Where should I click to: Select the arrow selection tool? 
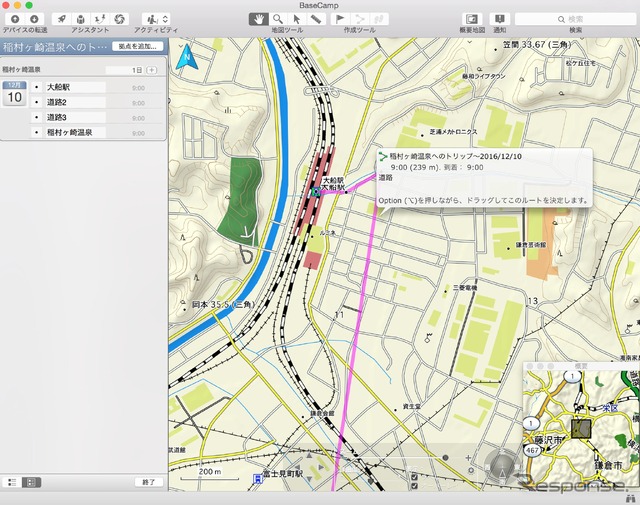pyautogui.click(x=297, y=19)
